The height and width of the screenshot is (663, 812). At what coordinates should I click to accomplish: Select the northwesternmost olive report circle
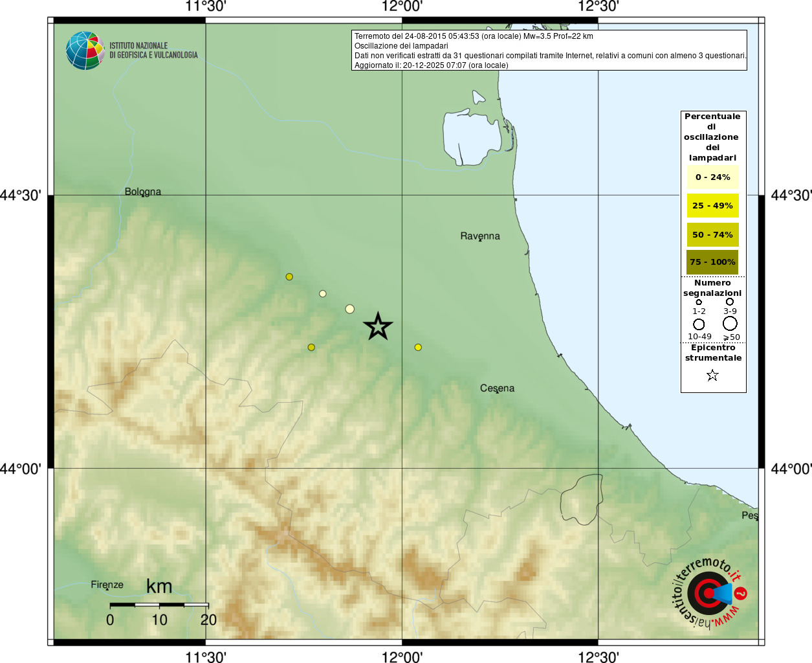289,276
